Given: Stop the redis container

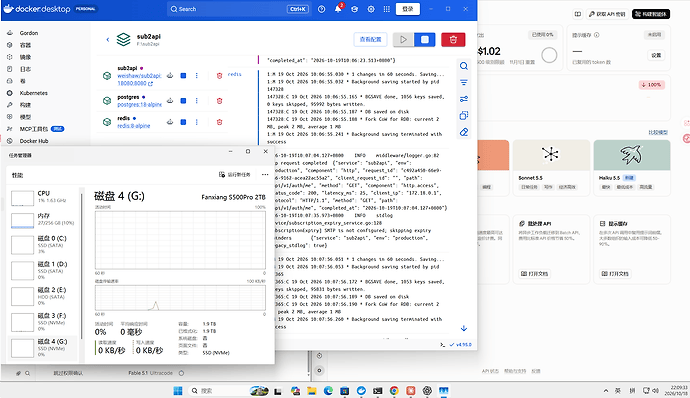Looking at the screenshot, I should point(184,122).
